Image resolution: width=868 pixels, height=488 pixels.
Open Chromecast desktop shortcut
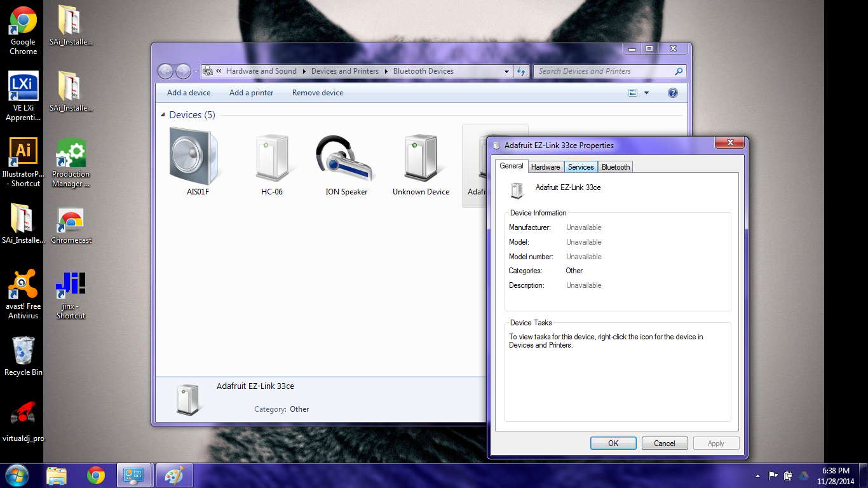pyautogui.click(x=71, y=226)
